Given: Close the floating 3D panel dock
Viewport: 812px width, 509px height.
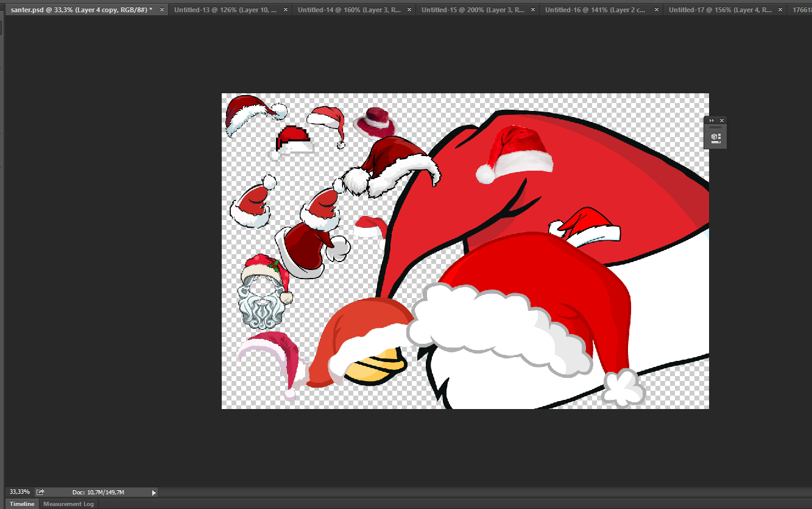Looking at the screenshot, I should click(722, 121).
